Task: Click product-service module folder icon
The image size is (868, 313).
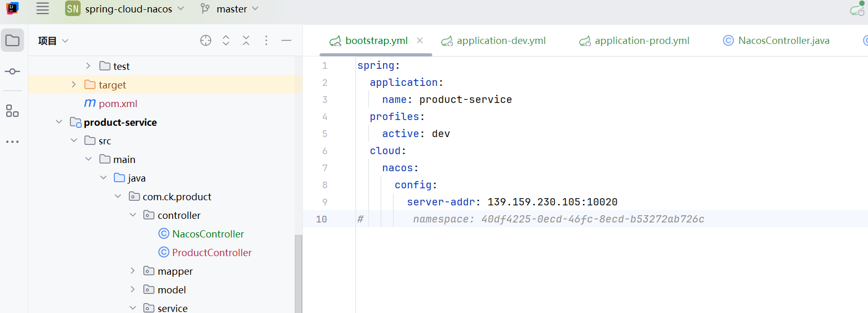Action: pyautogui.click(x=75, y=122)
